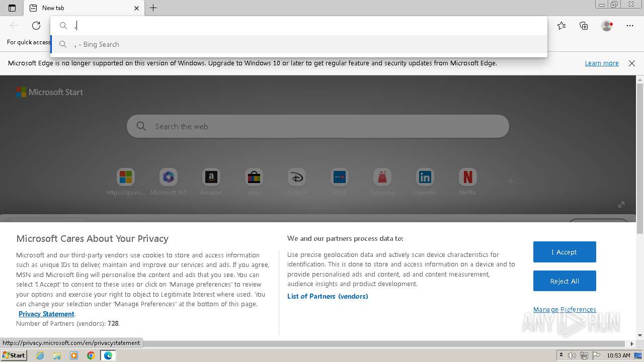Open the Privacy Statement link
The height and width of the screenshot is (362, 644).
point(46,314)
